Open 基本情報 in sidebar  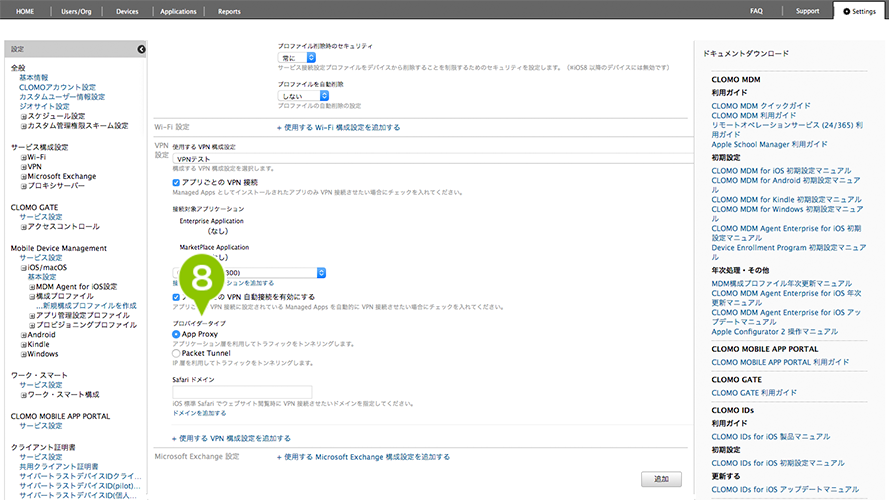(33, 78)
